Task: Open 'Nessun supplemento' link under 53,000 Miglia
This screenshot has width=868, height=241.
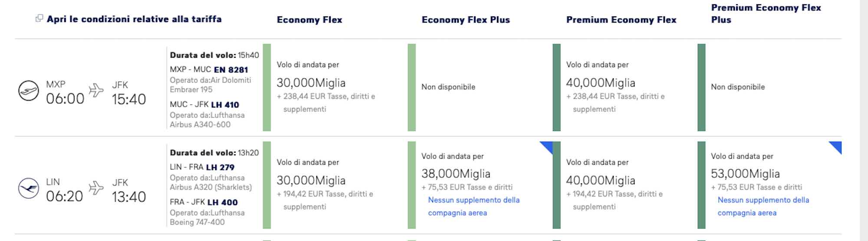Action: click(763, 206)
